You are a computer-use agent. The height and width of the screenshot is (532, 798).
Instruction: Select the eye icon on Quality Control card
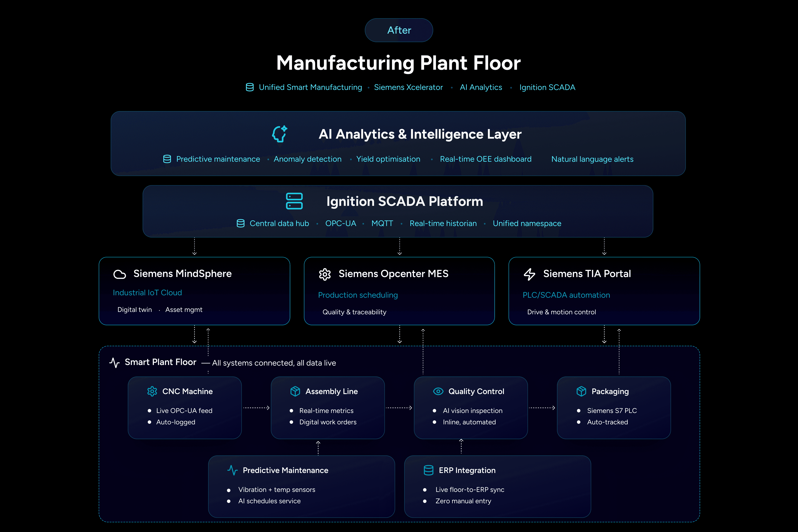[x=438, y=391]
